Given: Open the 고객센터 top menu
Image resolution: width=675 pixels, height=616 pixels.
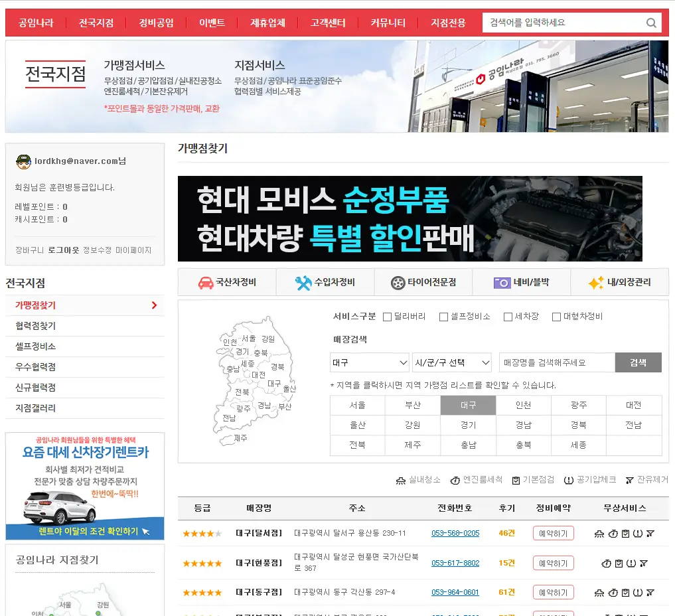Looking at the screenshot, I should click(328, 23).
